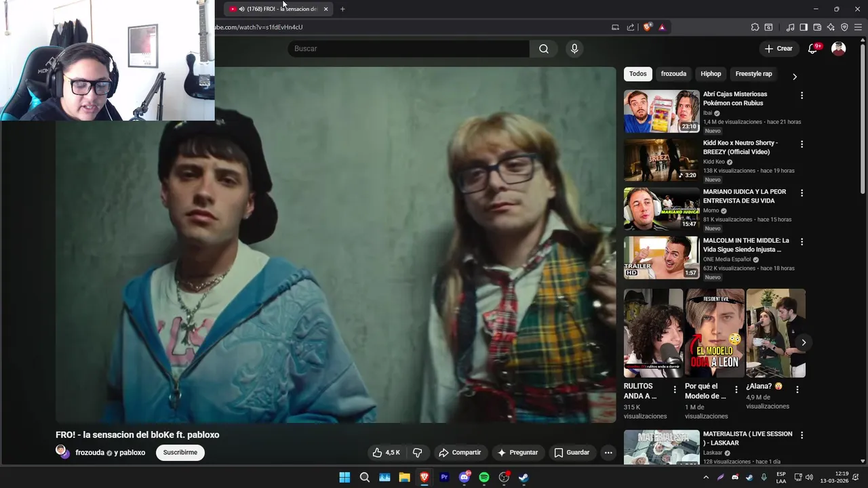This screenshot has height=488, width=868.
Task: Click the Preguntar button
Action: click(517, 453)
